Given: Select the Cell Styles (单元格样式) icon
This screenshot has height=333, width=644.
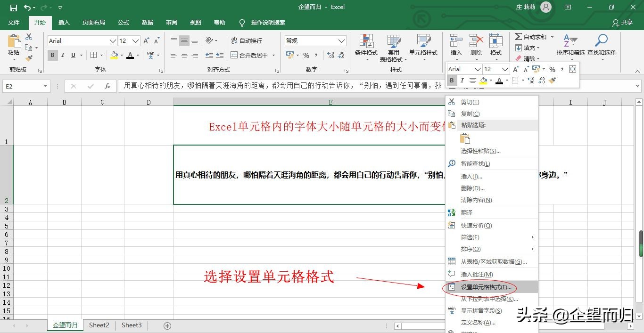Looking at the screenshot, I should [x=423, y=47].
